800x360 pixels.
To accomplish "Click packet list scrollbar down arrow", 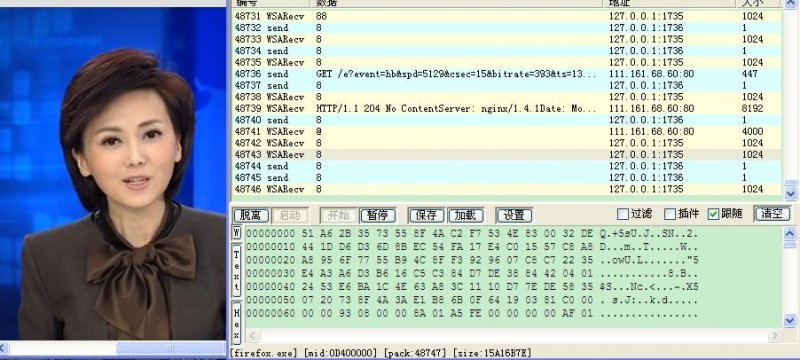I will pos(790,194).
